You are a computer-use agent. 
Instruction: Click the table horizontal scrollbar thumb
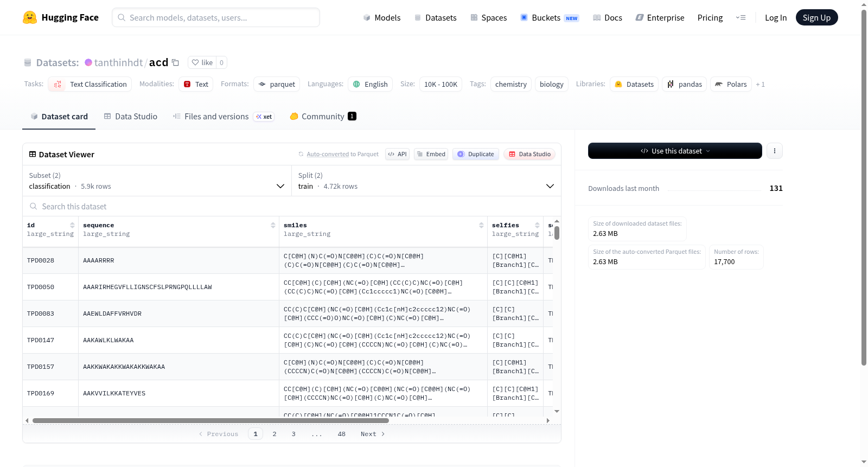click(x=210, y=420)
